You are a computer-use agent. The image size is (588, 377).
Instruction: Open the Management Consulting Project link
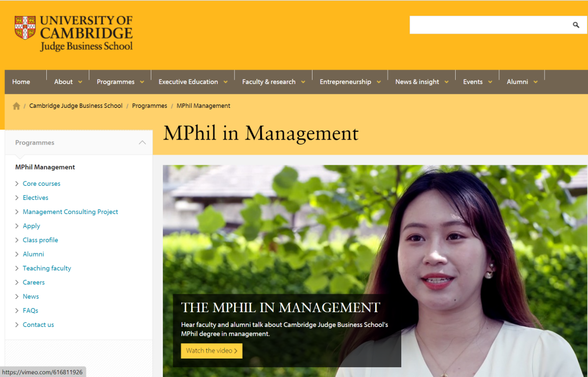coord(70,212)
